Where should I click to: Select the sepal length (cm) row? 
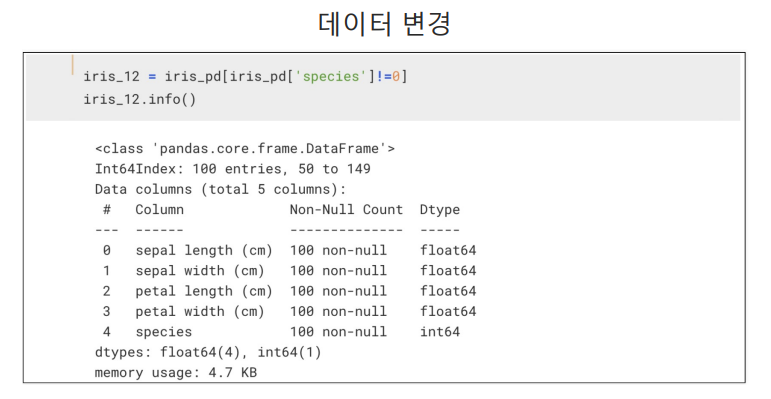click(x=290, y=250)
